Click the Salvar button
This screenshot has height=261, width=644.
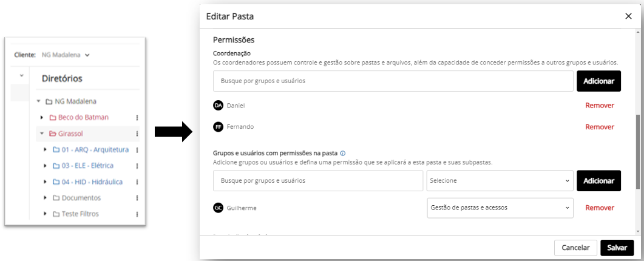[x=617, y=248]
